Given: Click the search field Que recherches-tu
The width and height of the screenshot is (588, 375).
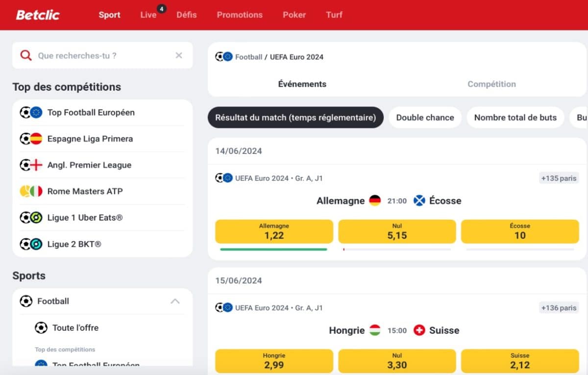Looking at the screenshot, I should click(x=102, y=55).
